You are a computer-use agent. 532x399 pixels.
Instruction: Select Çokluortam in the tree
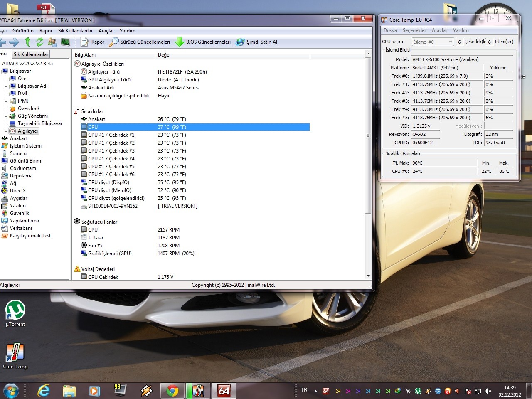pyautogui.click(x=23, y=168)
